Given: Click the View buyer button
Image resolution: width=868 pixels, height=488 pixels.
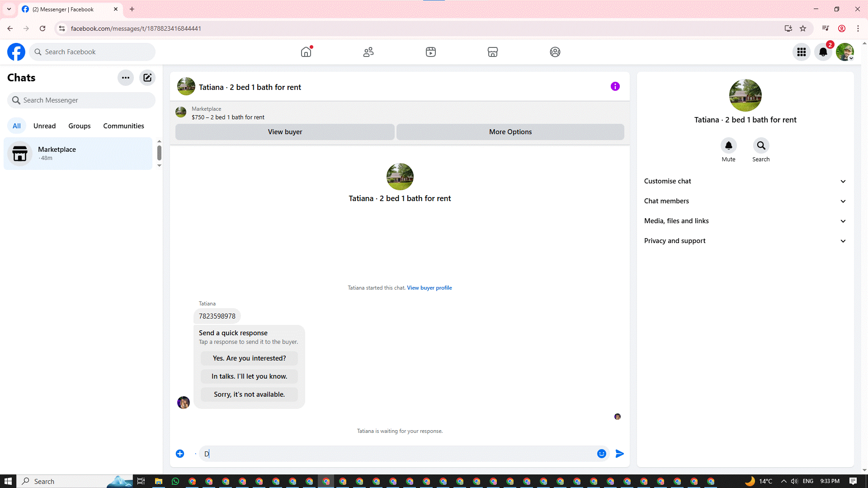Looking at the screenshot, I should click(x=285, y=132).
